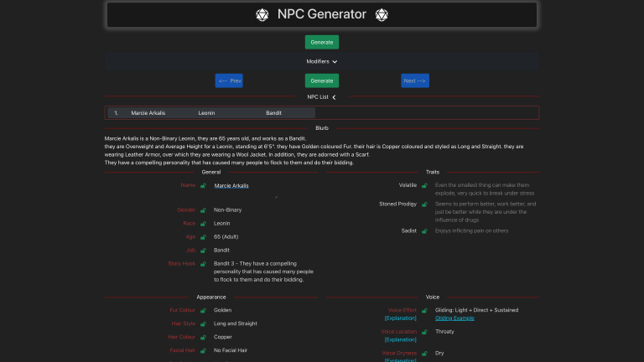Click the lock icon for Fur Colour
Image resolution: width=644 pixels, height=362 pixels.
[x=203, y=310]
